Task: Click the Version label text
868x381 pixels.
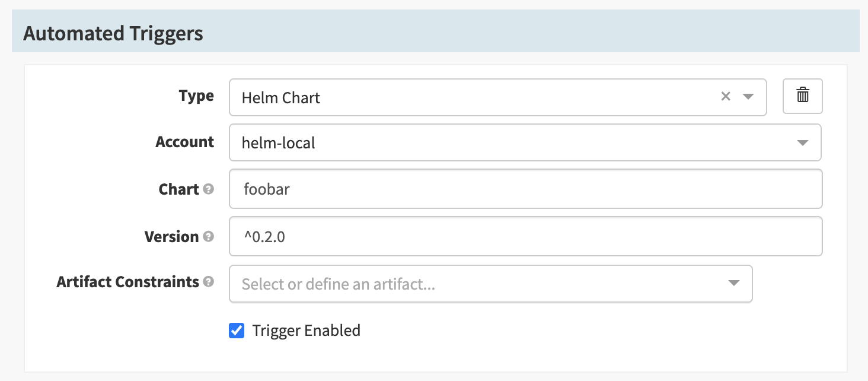Action: tap(171, 236)
